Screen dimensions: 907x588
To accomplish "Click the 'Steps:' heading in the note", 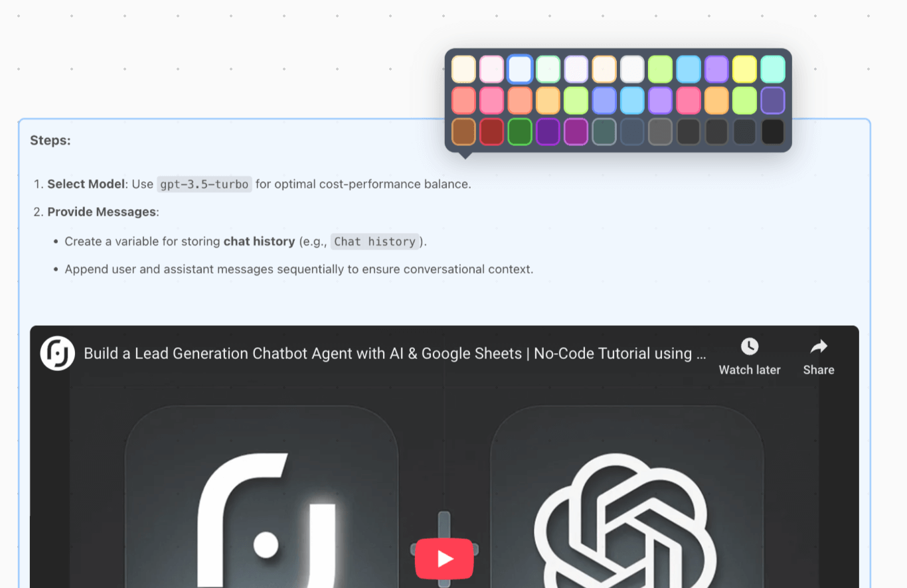I will tap(50, 141).
